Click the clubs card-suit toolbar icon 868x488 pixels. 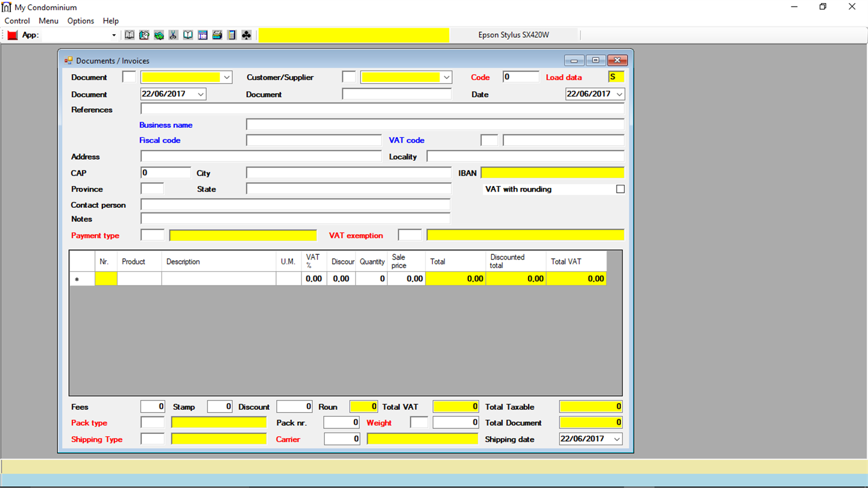click(247, 35)
